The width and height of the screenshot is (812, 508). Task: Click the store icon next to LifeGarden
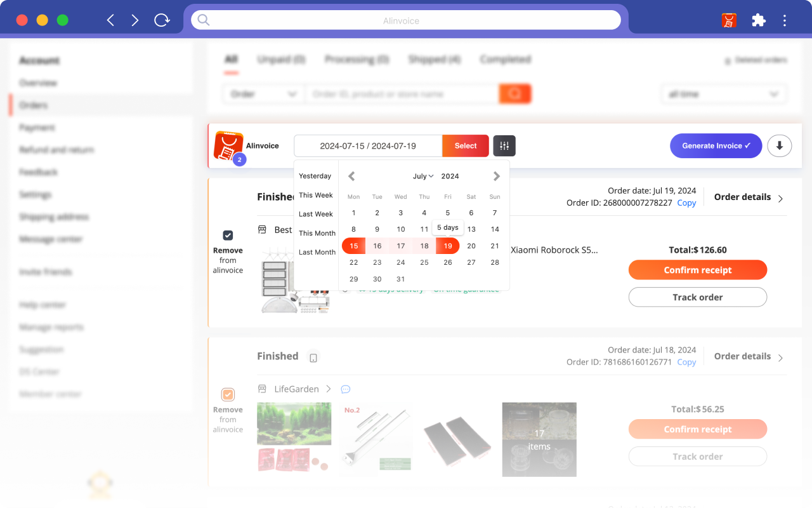coord(262,389)
